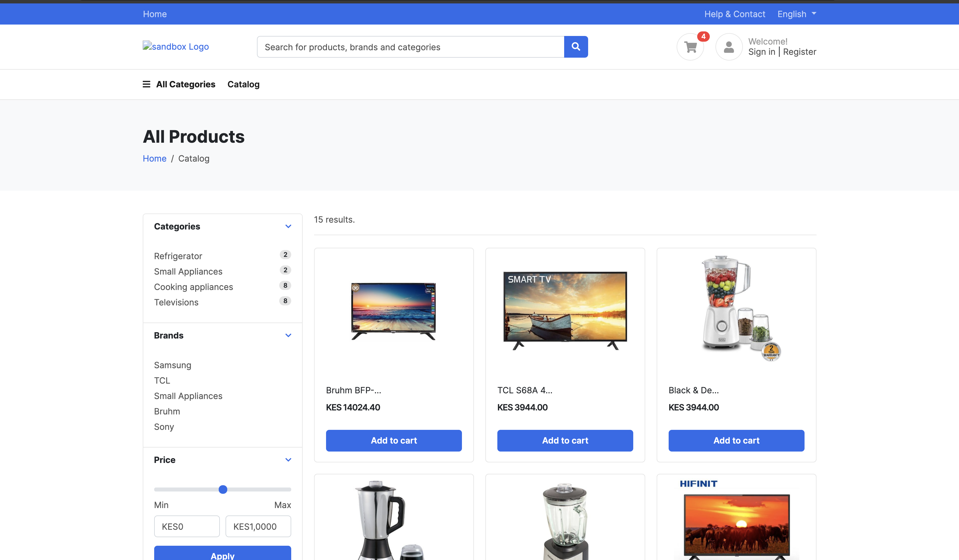Add TCL S68A TV to cart
959x560 pixels.
point(565,440)
